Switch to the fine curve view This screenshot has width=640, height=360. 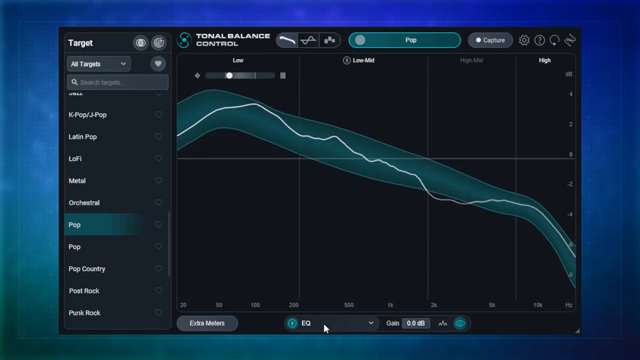287,40
